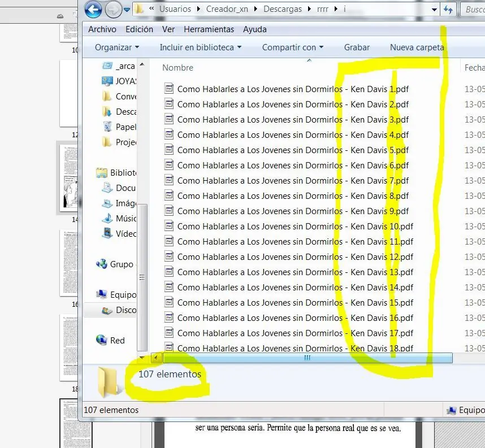This screenshot has width=485, height=448.
Task: Select Grupo en el hogar in sidebar
Action: pyautogui.click(x=115, y=264)
